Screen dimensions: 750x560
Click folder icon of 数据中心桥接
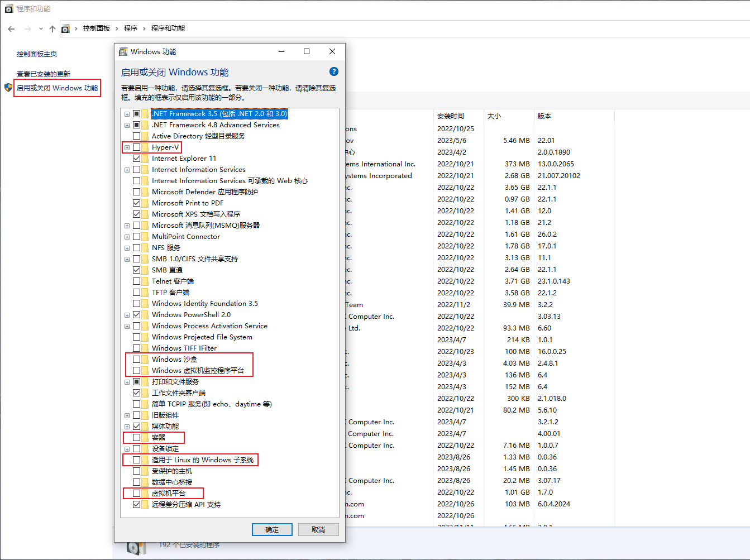point(145,482)
